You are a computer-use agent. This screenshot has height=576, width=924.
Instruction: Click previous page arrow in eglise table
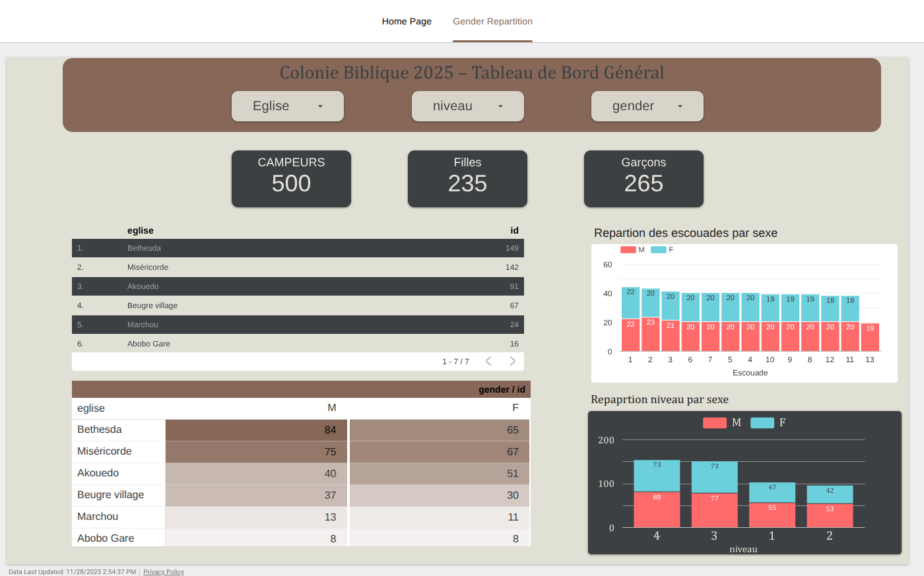coord(488,361)
